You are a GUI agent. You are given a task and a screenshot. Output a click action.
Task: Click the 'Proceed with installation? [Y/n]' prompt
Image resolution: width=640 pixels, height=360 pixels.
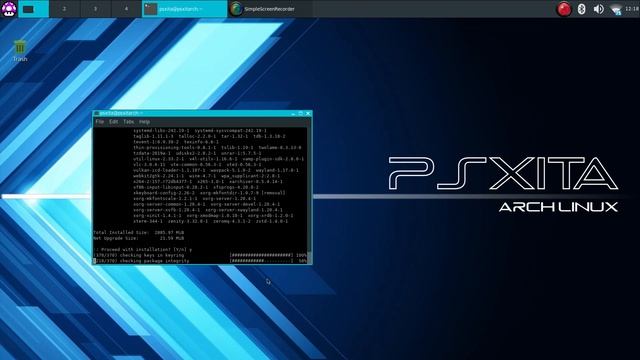pyautogui.click(x=143, y=249)
